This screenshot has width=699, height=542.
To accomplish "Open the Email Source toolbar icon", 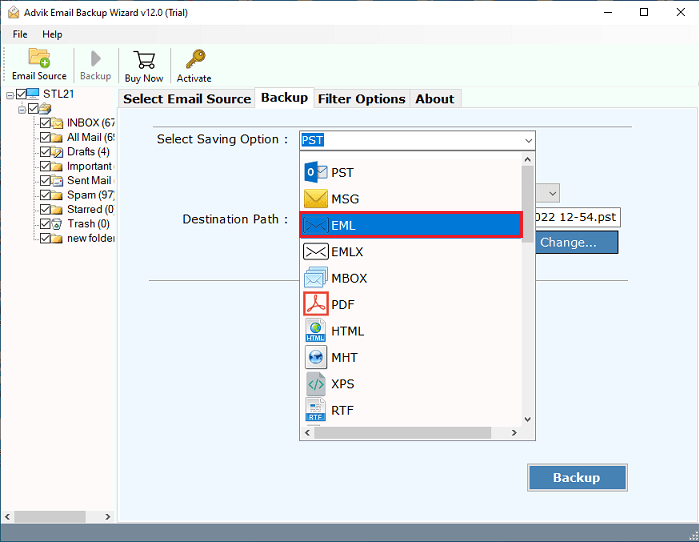I will 39,58.
